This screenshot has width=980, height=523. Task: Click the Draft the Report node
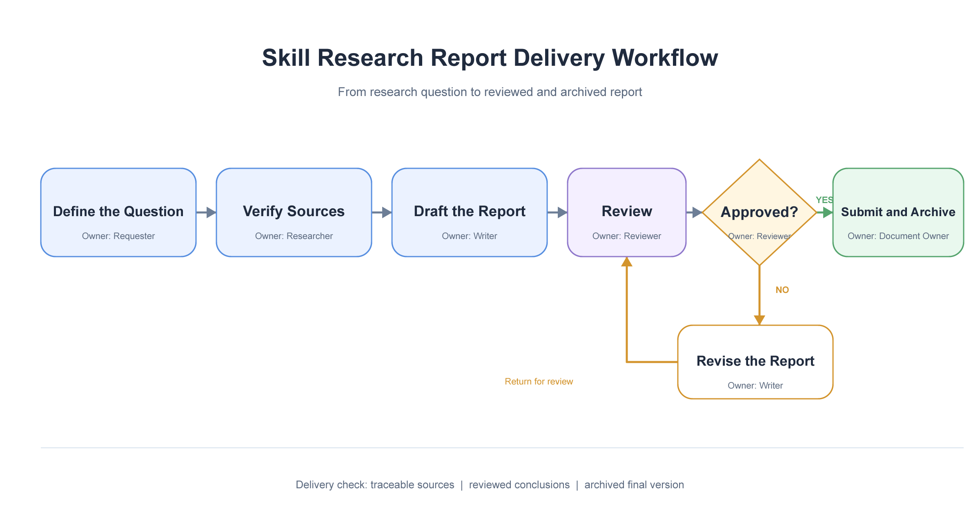click(x=470, y=212)
